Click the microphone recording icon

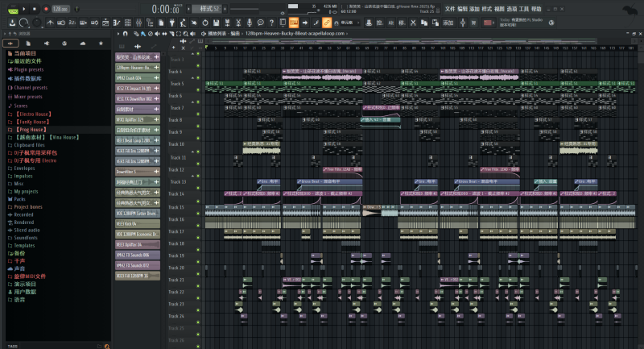coord(250,23)
